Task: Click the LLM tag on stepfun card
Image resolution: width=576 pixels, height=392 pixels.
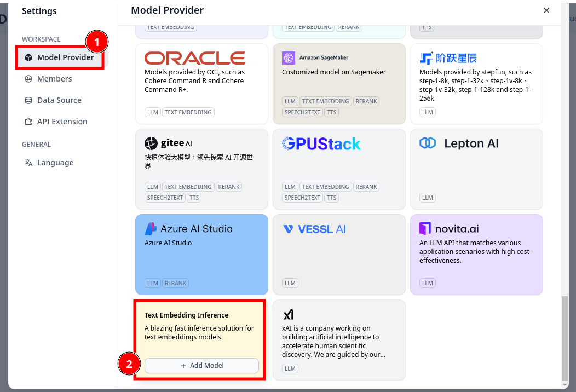Action: pyautogui.click(x=427, y=112)
